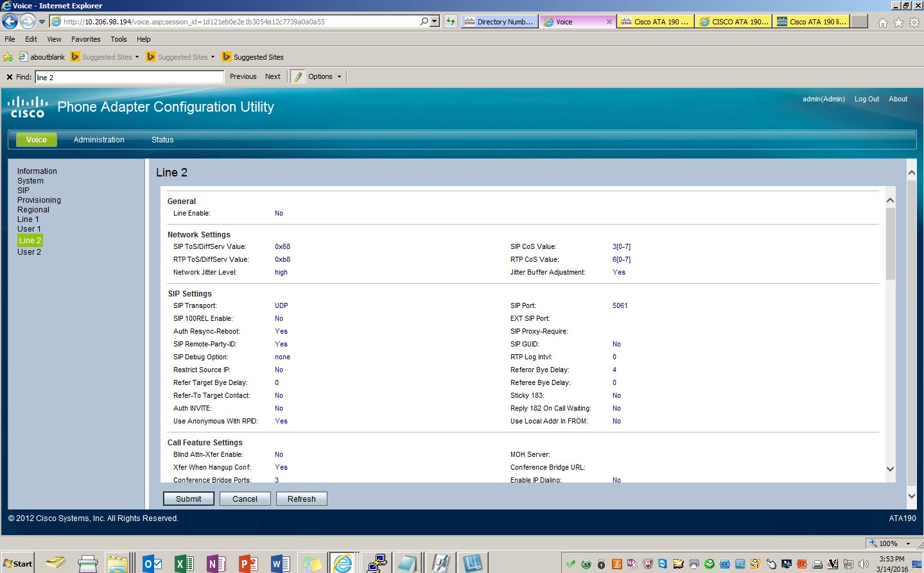Open the PuTTY taskbar icon
924x573 pixels.
377,563
